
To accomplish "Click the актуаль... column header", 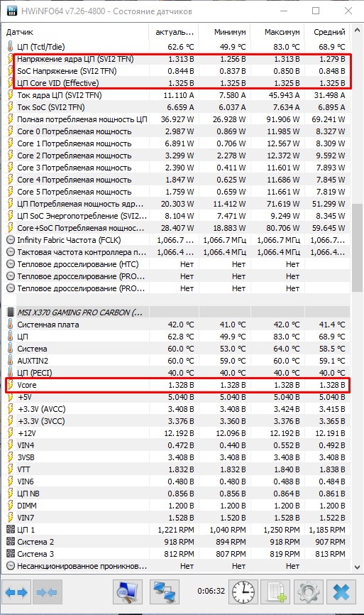I will (175, 32).
